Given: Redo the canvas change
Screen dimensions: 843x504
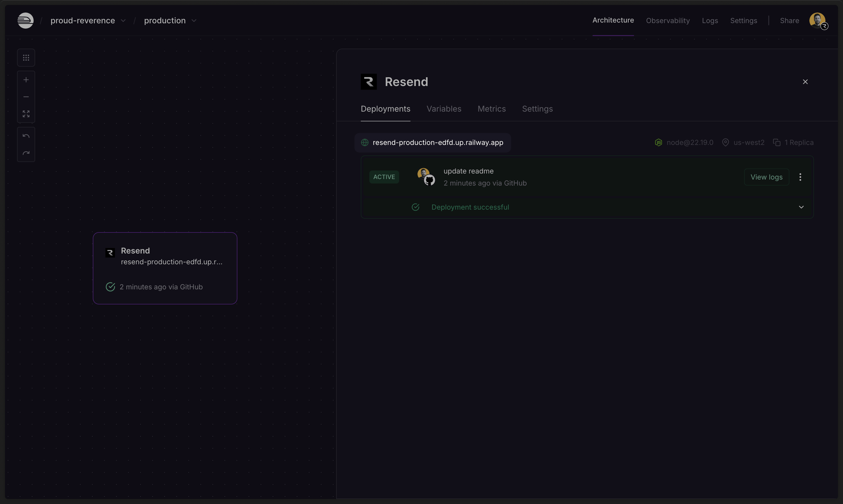Looking at the screenshot, I should pyautogui.click(x=26, y=153).
